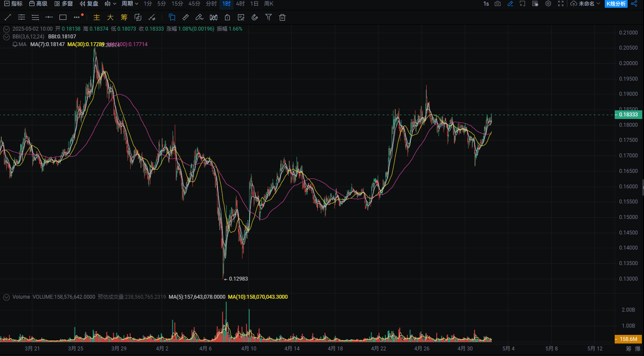Click the rotating-arrows square icon beside 筹

[138, 17]
